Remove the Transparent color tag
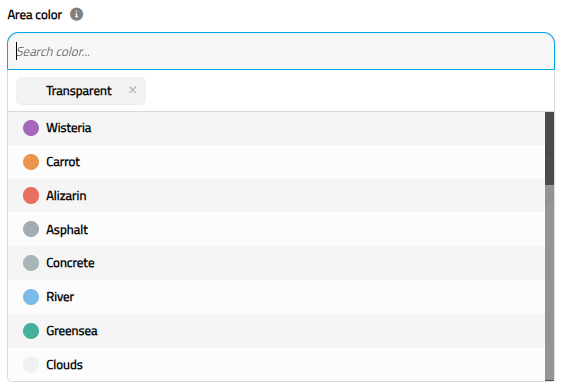561x390 pixels. 132,90
